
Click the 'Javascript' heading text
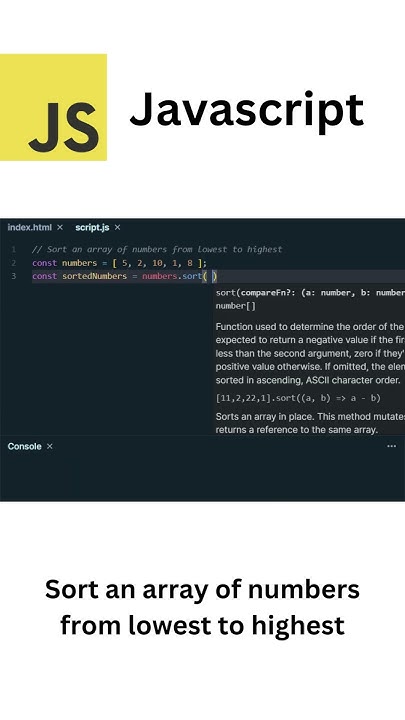pos(247,111)
